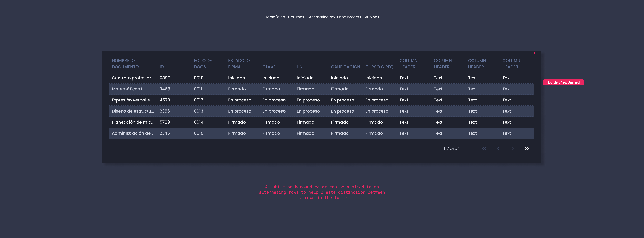Click the ID column header
Image resolution: width=644 pixels, height=238 pixels.
[x=161, y=67]
